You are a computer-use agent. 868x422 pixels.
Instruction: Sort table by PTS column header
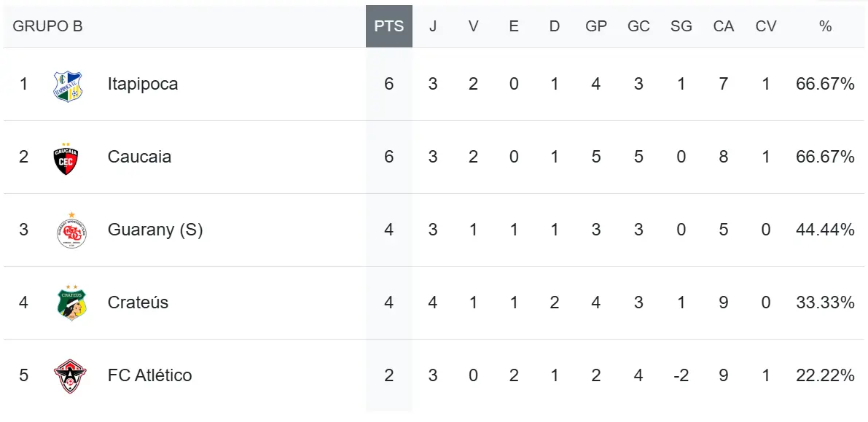[x=388, y=26]
